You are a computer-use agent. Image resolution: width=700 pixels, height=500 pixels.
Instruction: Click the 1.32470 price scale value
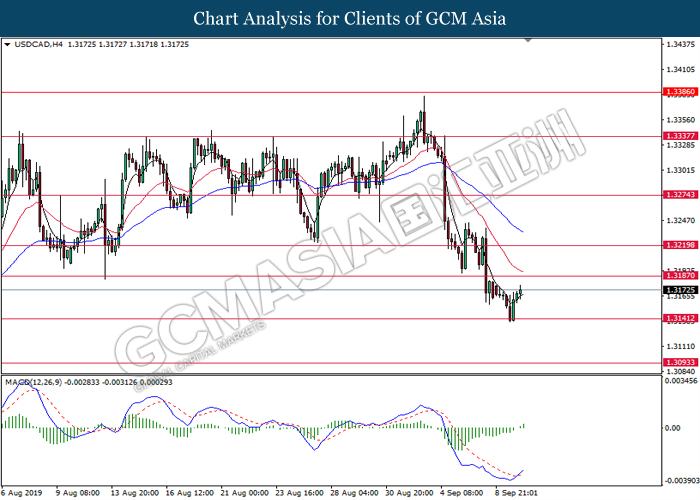(681, 221)
